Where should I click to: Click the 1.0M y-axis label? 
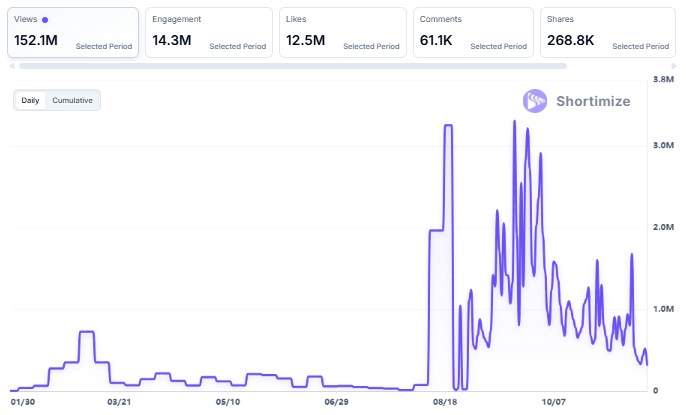[x=664, y=310]
